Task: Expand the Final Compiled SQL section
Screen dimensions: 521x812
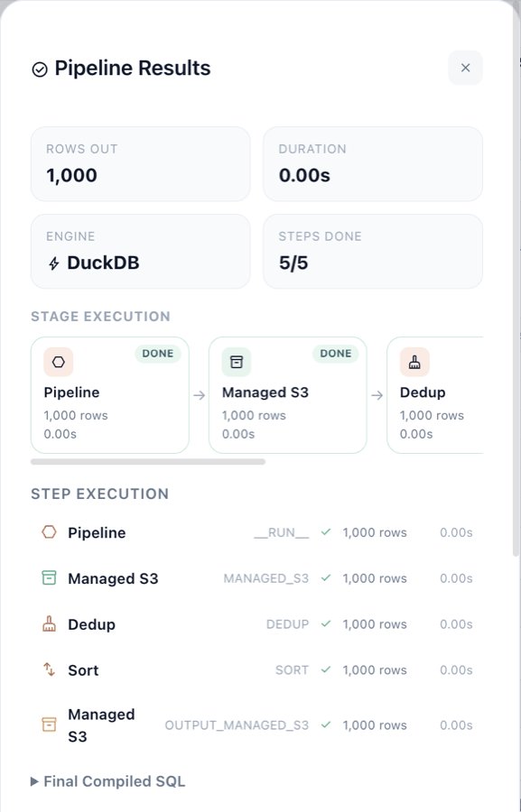Action: 107,781
